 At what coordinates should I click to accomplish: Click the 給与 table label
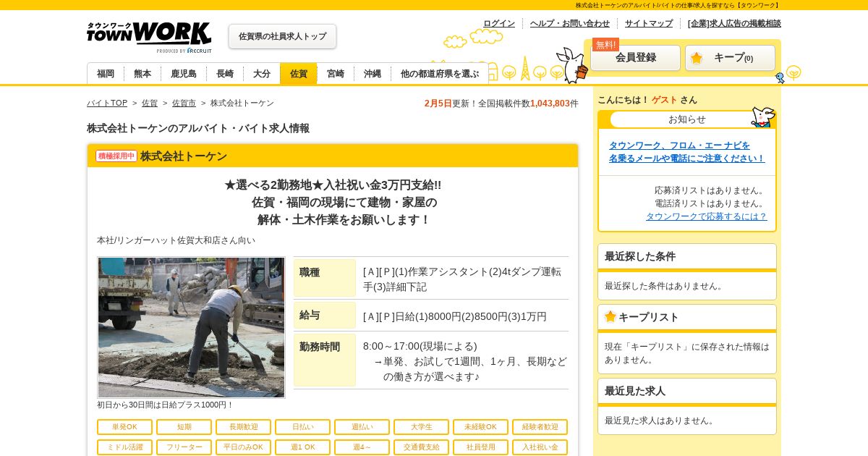[x=325, y=315]
